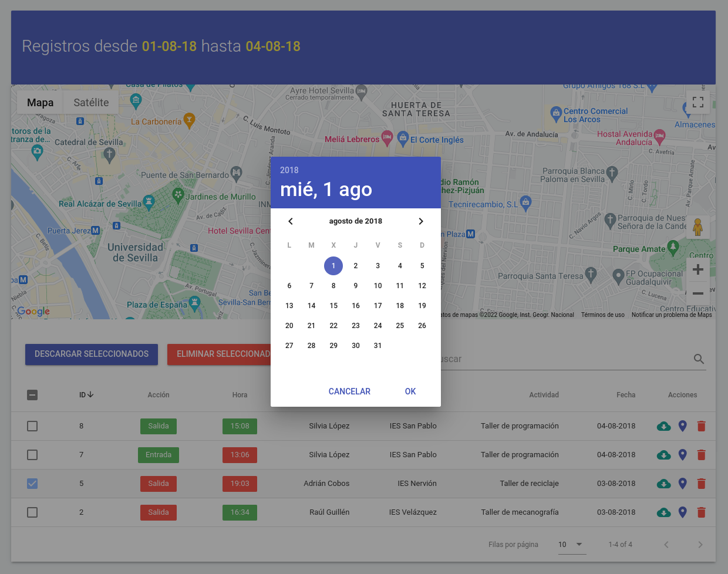
Task: Download record ID 5 cloud icon
Action: 663,484
